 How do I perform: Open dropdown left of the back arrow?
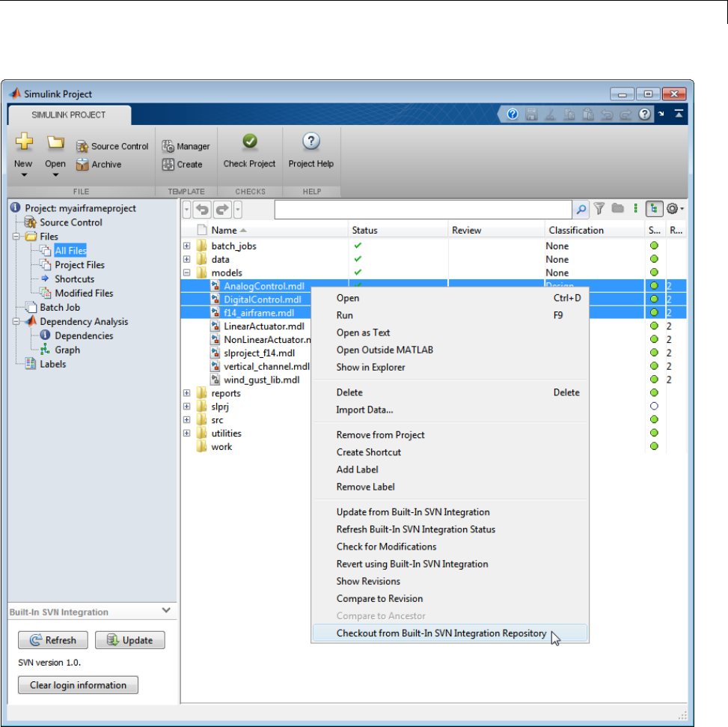coord(186,210)
